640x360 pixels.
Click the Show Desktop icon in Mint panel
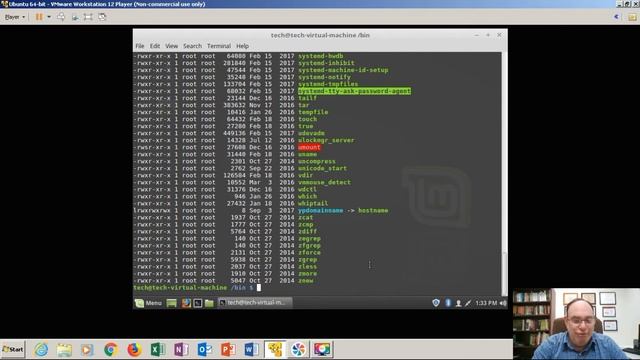tap(171, 303)
